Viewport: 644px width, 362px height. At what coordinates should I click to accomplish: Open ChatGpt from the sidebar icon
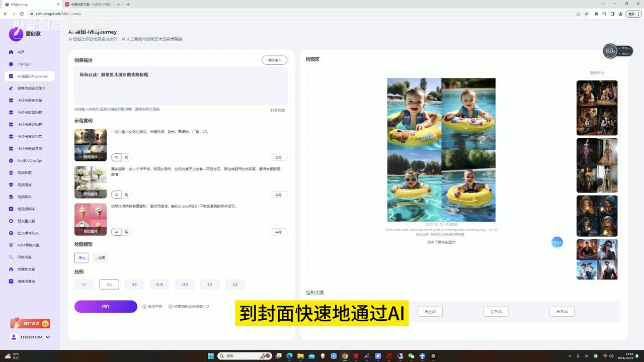(11, 64)
